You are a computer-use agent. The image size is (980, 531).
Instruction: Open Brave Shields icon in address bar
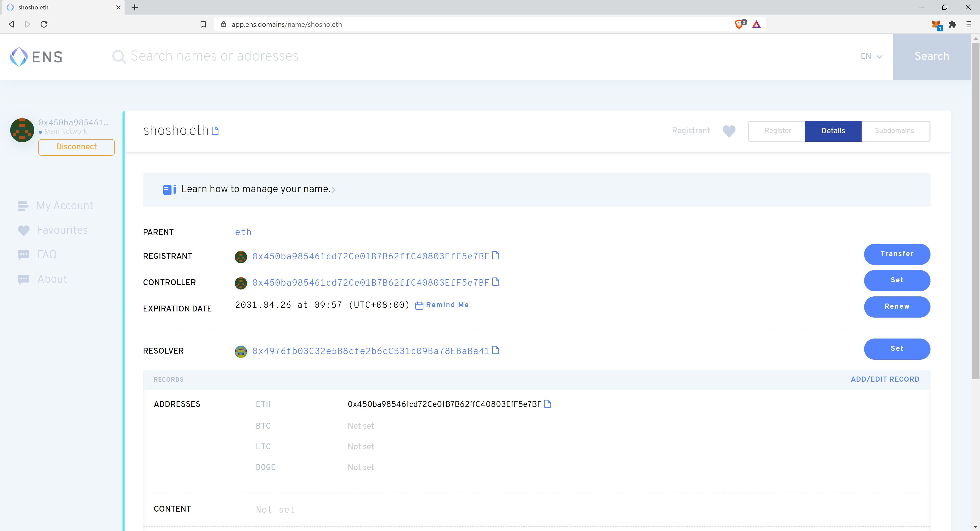tap(739, 24)
